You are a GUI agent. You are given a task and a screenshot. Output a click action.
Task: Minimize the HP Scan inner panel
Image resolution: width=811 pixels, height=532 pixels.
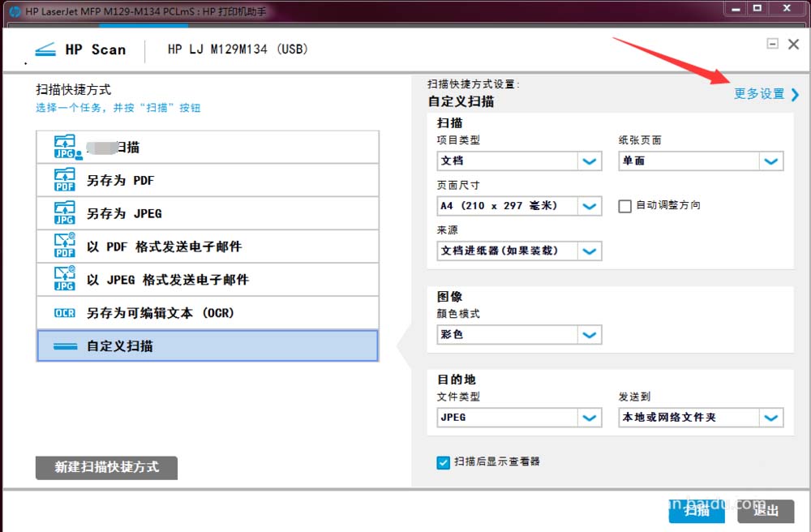click(772, 44)
